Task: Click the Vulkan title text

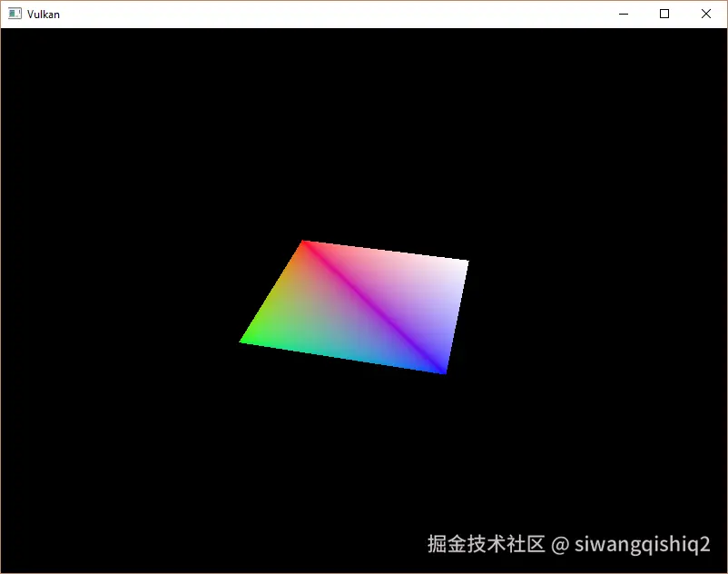Action: tap(44, 15)
